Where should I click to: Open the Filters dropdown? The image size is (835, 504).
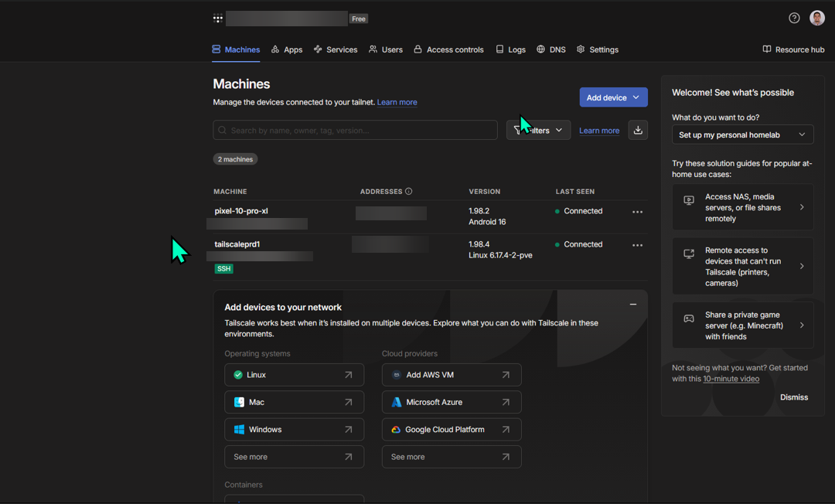[538, 130]
